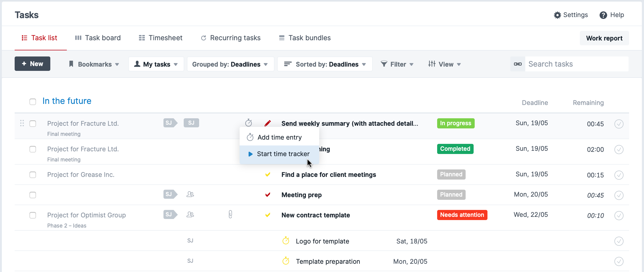Switch to the Task board tab
Image resolution: width=644 pixels, height=272 pixels.
pos(98,38)
